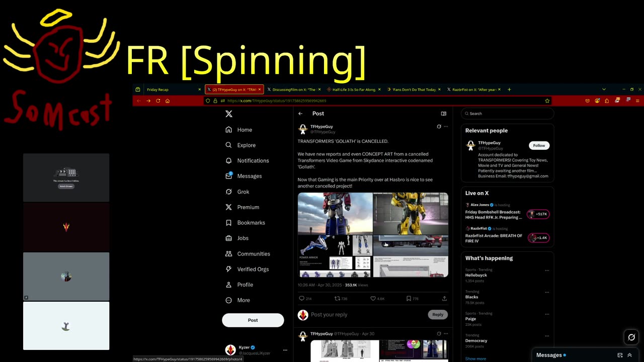The width and height of the screenshot is (644, 362).
Task: Click the browser URL address bar
Action: pos(377,101)
